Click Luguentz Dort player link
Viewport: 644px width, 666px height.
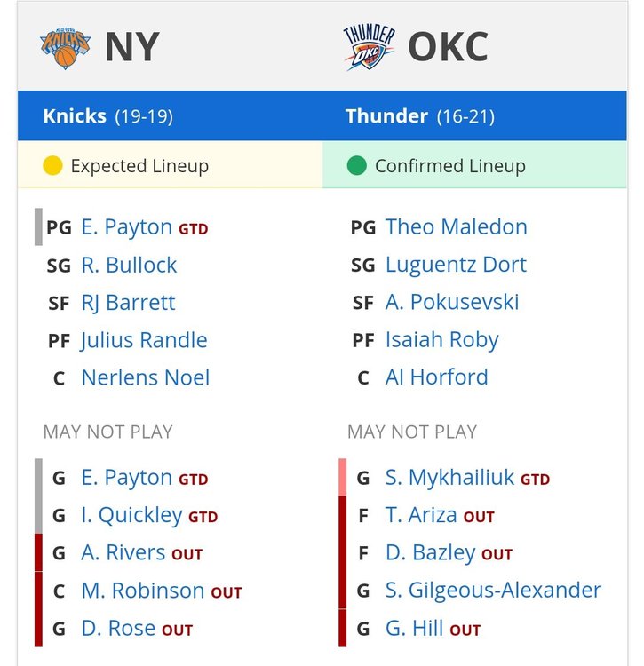point(456,265)
